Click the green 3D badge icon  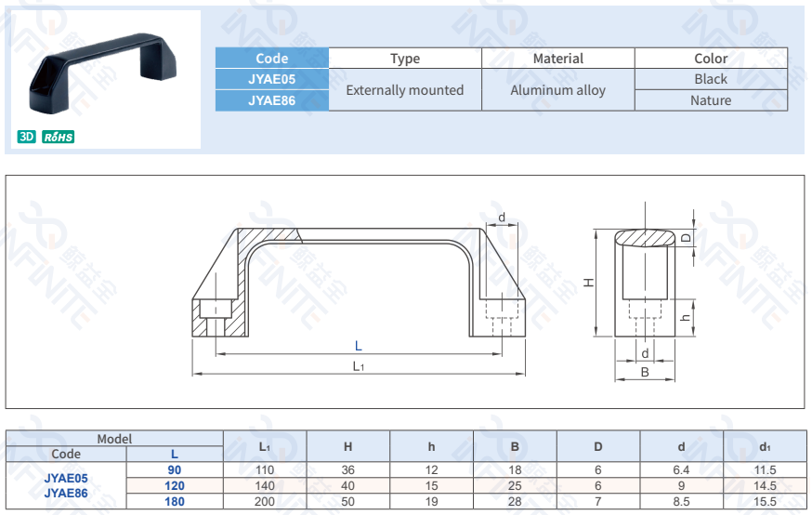(26, 137)
